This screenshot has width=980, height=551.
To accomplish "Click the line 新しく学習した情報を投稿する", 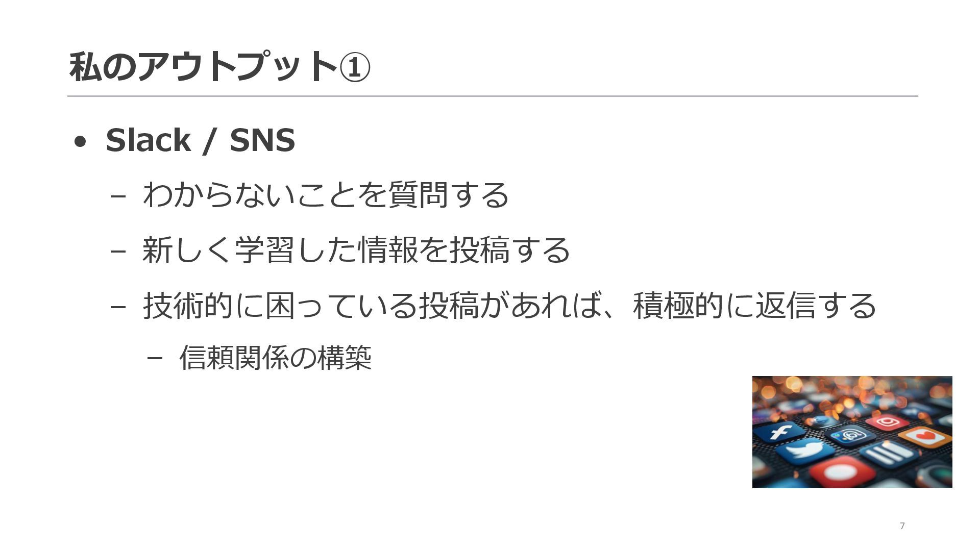I will pyautogui.click(x=356, y=250).
